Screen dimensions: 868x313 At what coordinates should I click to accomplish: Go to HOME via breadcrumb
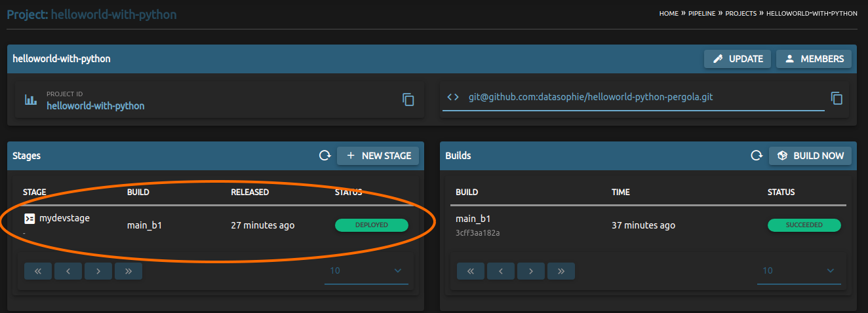point(669,14)
